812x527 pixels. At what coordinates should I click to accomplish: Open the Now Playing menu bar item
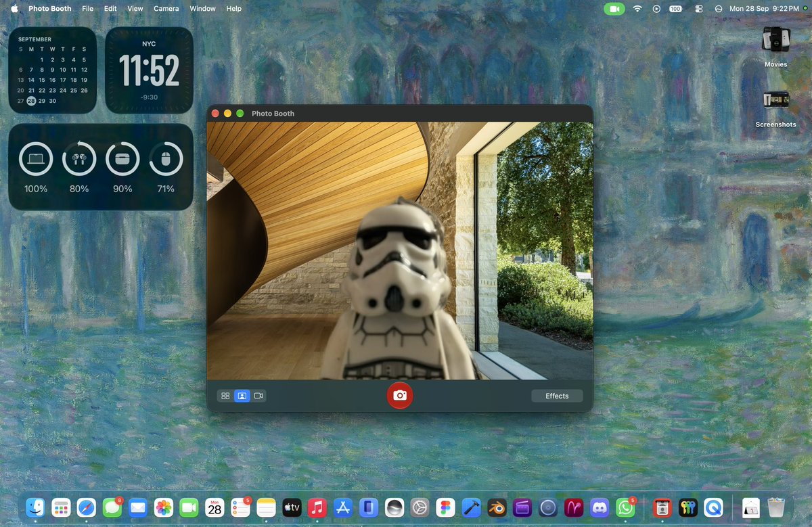point(656,9)
